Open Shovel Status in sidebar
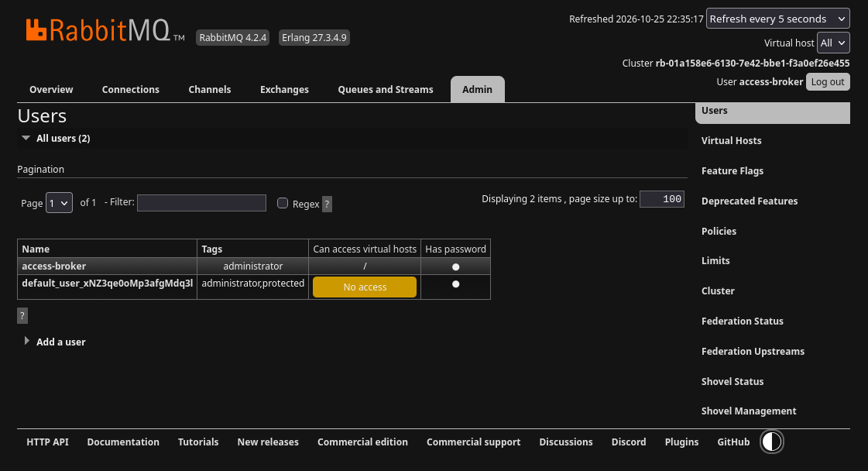Viewport: 868px width, 471px height. [x=732, y=381]
